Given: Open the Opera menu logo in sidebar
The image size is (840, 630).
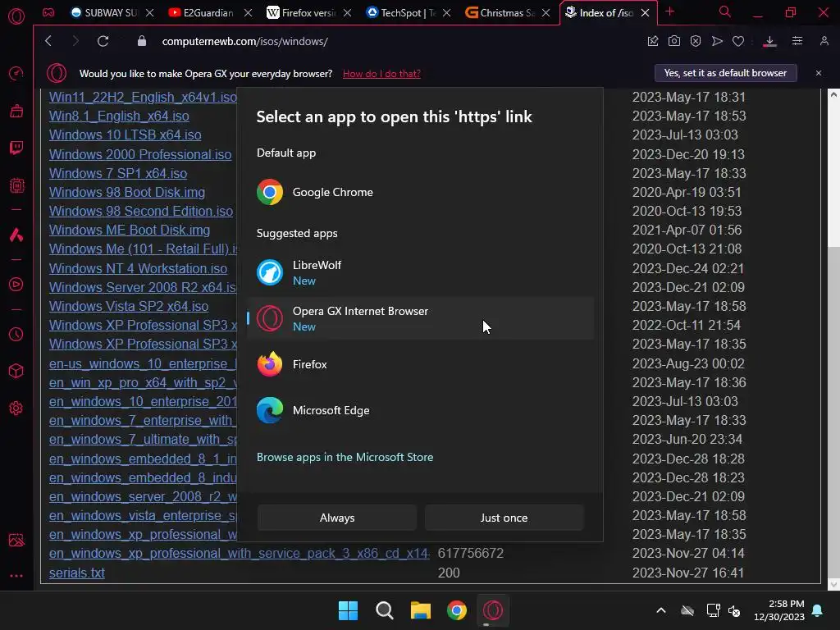Looking at the screenshot, I should (x=16, y=16).
